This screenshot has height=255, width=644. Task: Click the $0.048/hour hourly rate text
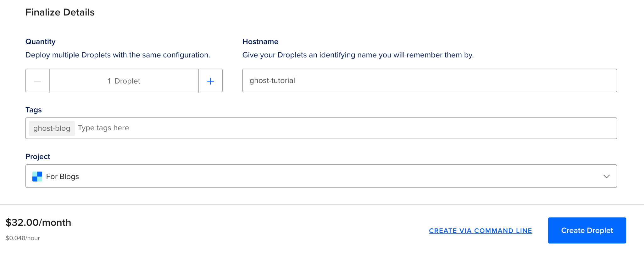[23, 238]
